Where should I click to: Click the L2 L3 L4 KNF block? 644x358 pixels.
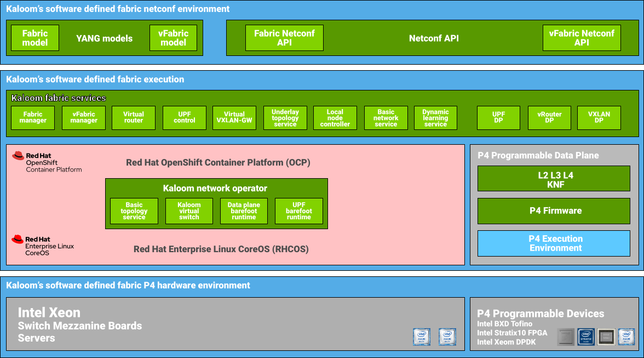coord(555,180)
